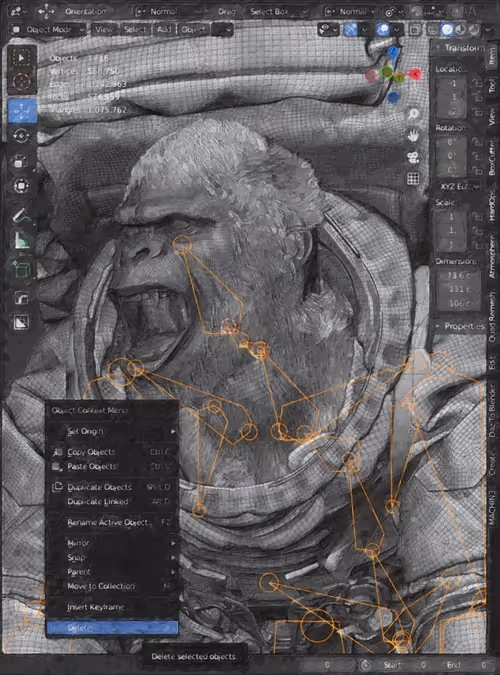
Task: Open the XYZ Euler rotation mode dropdown
Action: tap(458, 186)
